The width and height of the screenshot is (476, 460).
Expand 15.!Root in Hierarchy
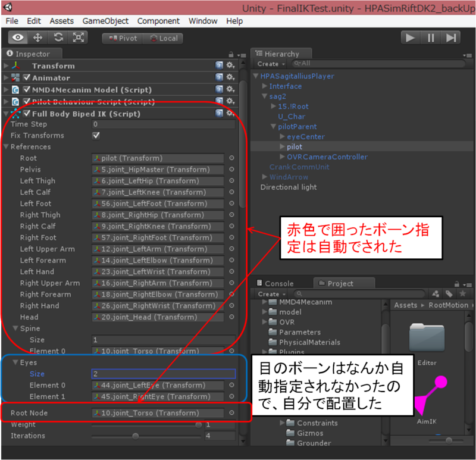[x=274, y=107]
